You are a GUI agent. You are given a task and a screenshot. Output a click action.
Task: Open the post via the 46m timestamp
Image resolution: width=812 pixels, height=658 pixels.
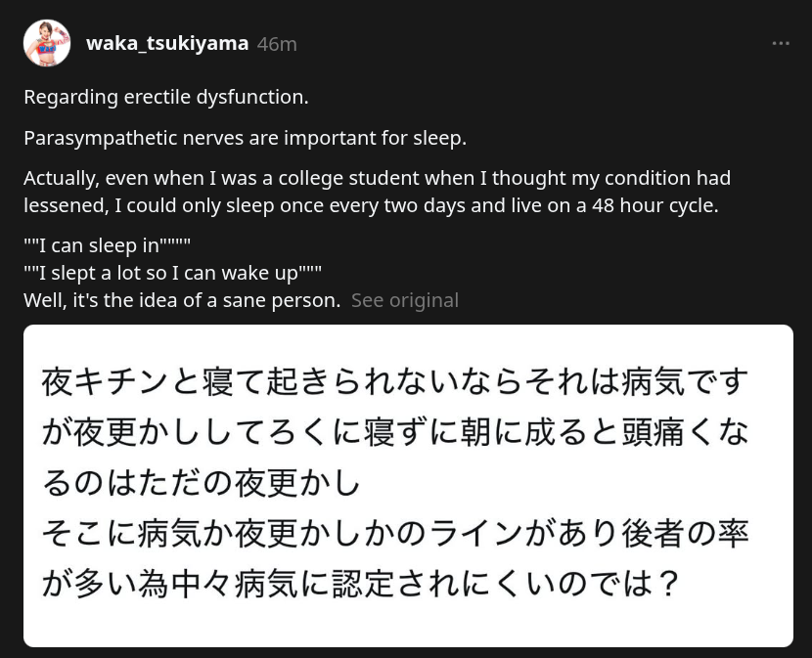pos(277,45)
